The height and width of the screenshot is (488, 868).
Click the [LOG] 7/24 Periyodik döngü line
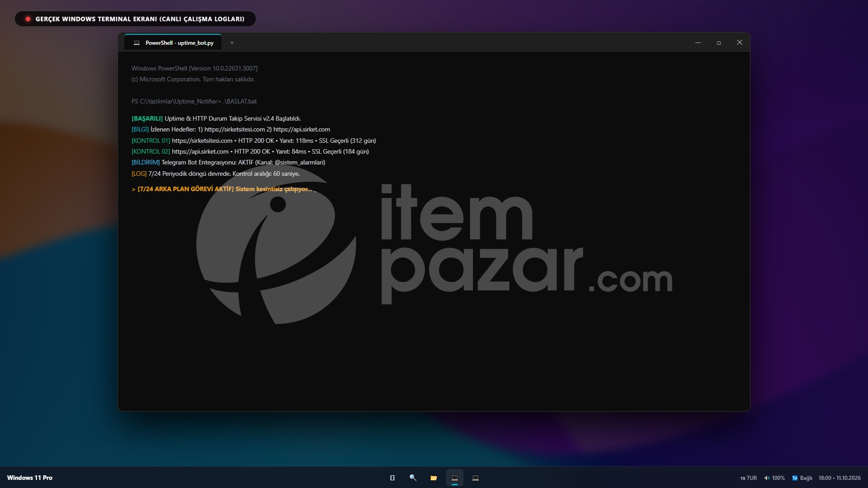coord(216,174)
